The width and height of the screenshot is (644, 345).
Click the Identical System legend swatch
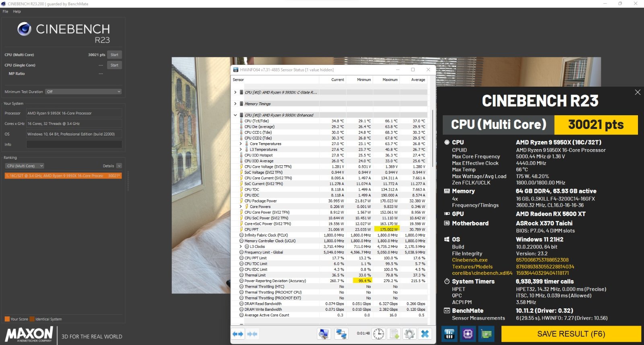tap(32, 319)
